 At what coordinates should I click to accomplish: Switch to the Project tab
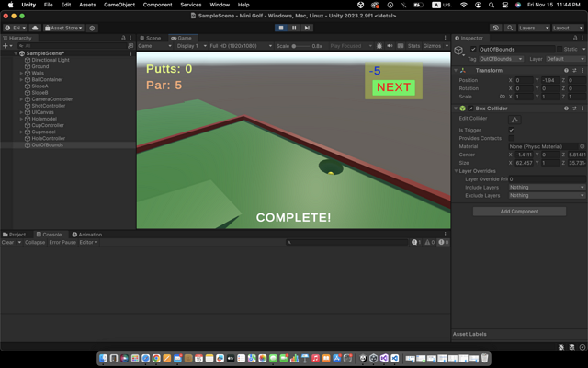coord(15,235)
